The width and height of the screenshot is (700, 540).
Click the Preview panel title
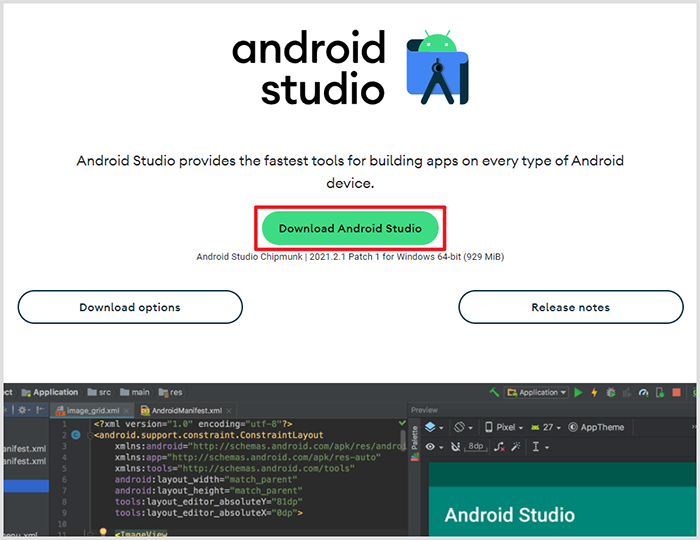click(x=424, y=410)
